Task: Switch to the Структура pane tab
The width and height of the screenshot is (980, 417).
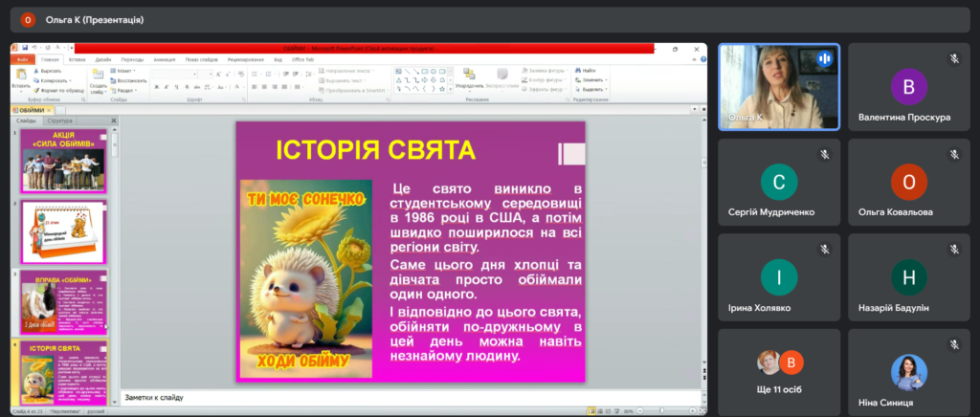Action: [59, 121]
